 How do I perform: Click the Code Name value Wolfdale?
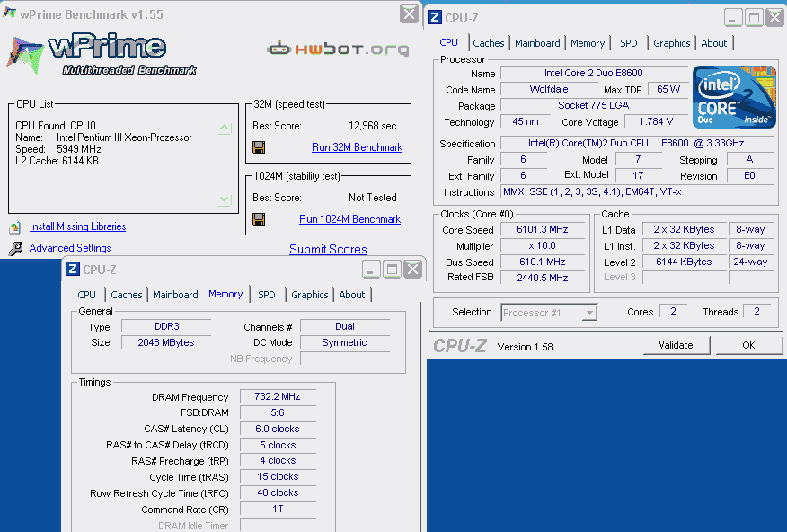(x=549, y=89)
